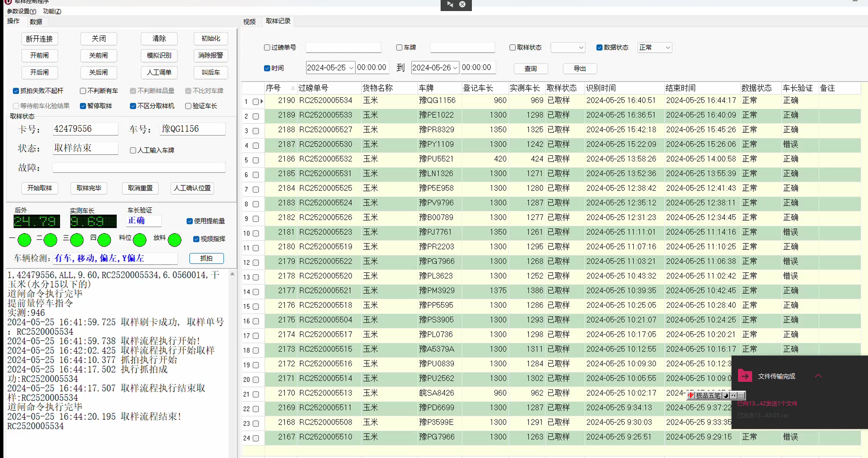Image resolution: width=868 pixels, height=458 pixels.
Task: Click the 取消重置 button
Action: [x=140, y=188]
